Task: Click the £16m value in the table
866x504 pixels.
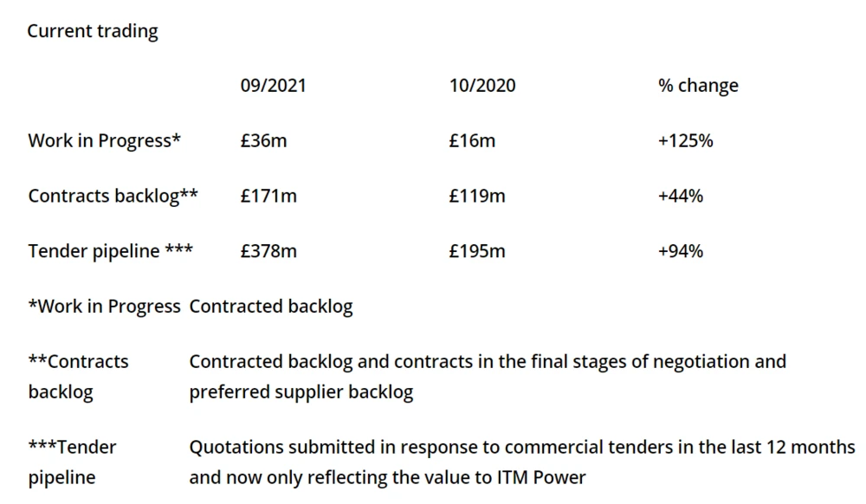Action: (x=472, y=141)
